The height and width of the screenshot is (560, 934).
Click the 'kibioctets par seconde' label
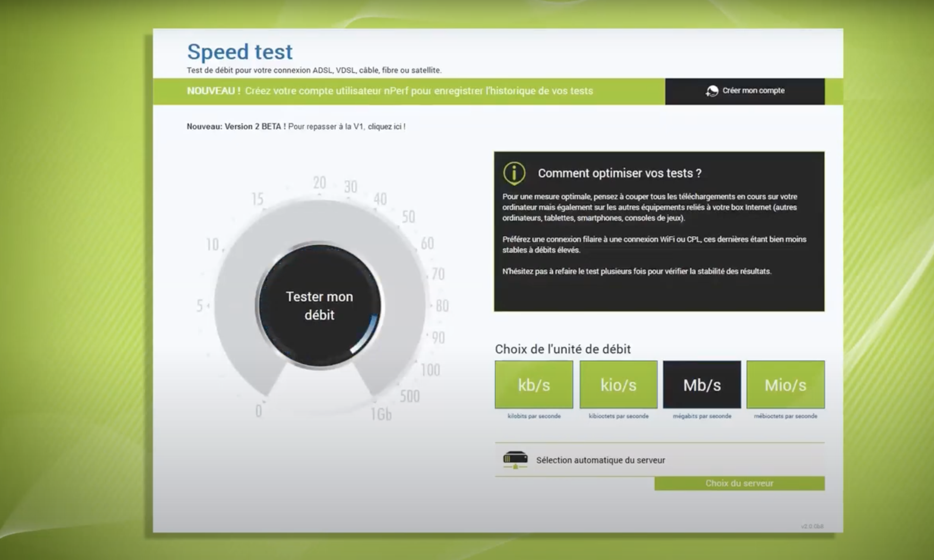tap(618, 416)
